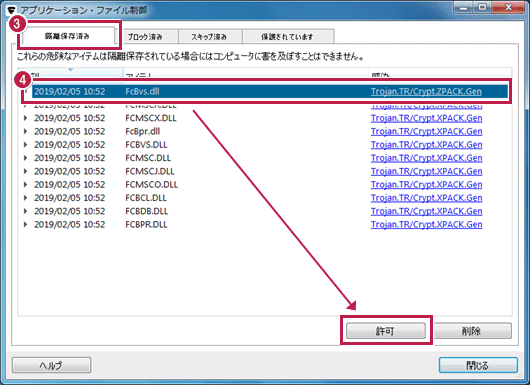Select the FCMSCO.DLL file name
The image size is (530, 385).
click(151, 185)
